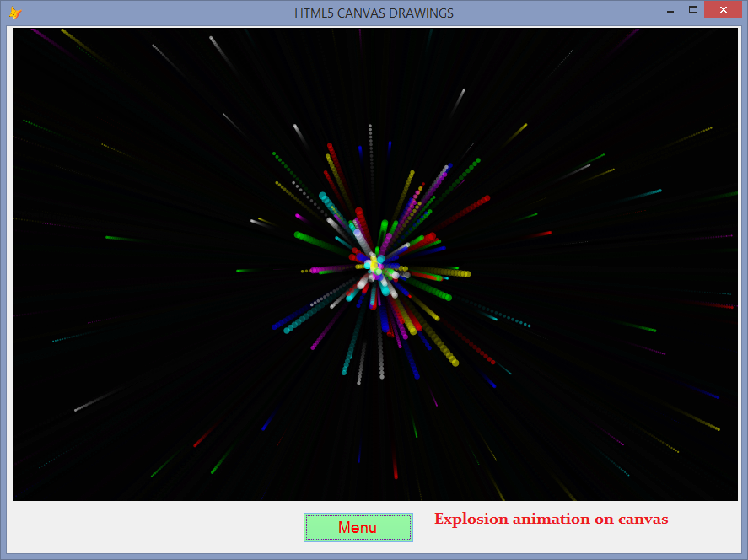The width and height of the screenshot is (748, 560).
Task: Maximize the application window
Action: [x=695, y=9]
